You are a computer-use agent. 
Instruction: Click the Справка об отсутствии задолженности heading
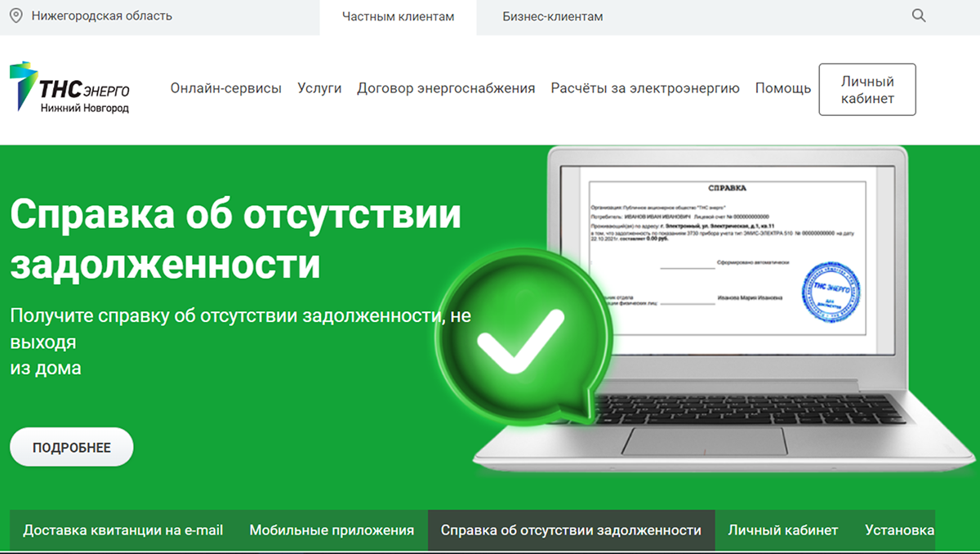(x=236, y=240)
